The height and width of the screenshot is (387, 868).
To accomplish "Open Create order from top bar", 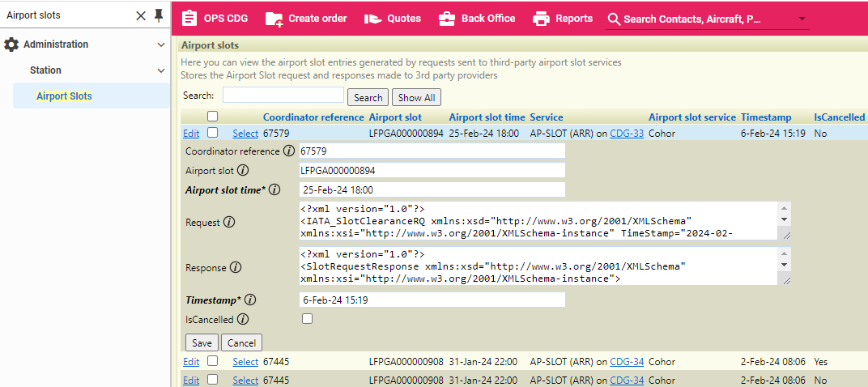I will (306, 19).
